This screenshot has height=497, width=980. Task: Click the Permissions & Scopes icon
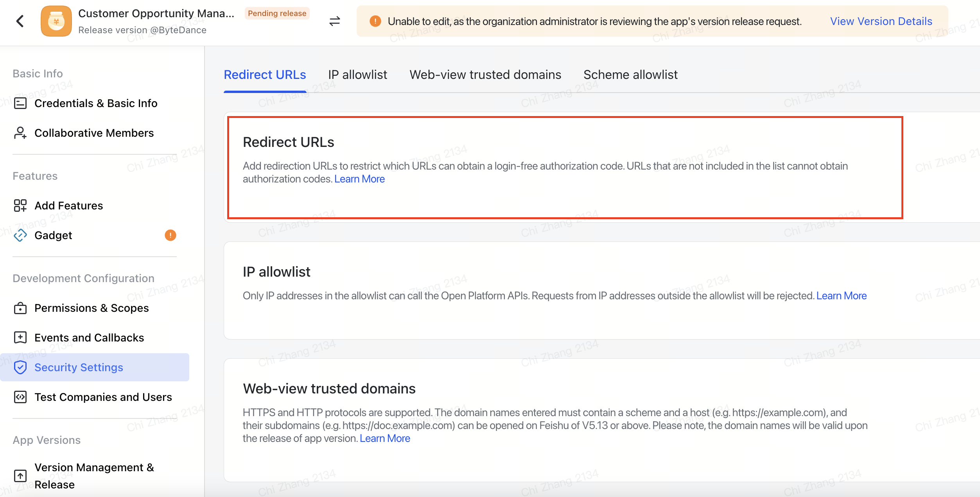pos(20,308)
